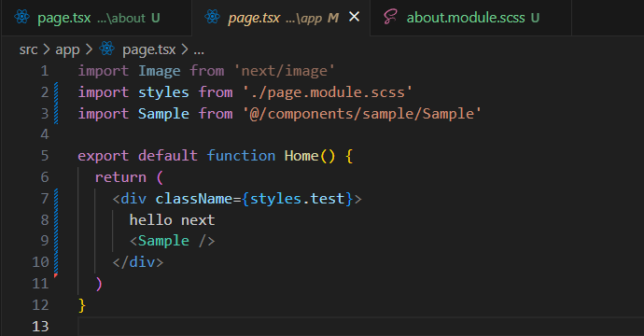Click line number 5 in gutter
Image resolution: width=644 pixels, height=336 pixels.
[45, 156]
